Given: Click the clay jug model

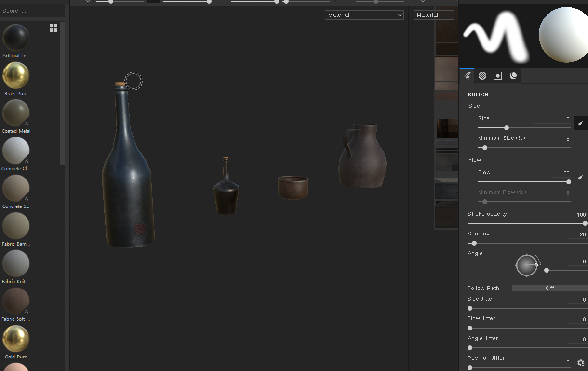Looking at the screenshot, I should tap(362, 156).
